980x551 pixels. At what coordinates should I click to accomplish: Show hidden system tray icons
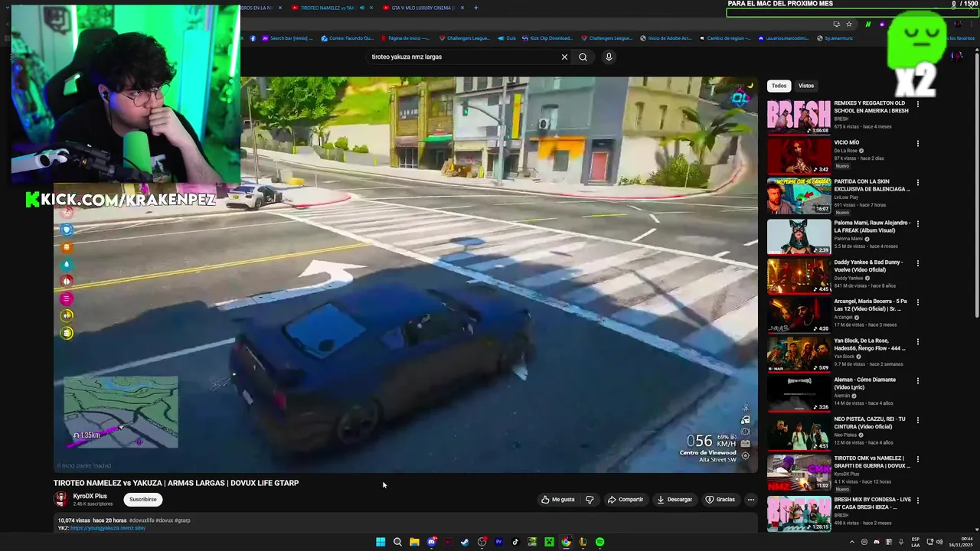[x=851, y=542]
